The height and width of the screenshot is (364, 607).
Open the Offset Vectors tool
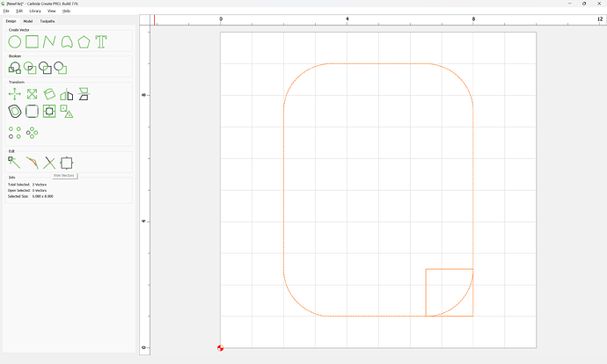[x=15, y=112]
